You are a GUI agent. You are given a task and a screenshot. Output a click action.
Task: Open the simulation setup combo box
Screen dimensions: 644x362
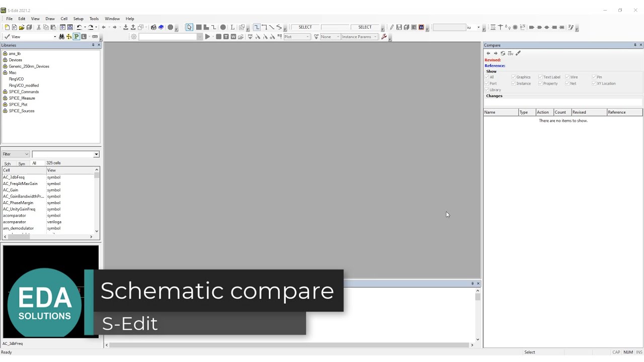tap(171, 37)
